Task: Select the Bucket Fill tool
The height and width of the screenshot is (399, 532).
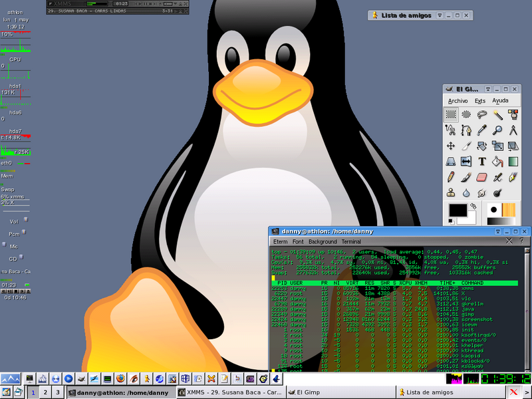Action: tap(497, 162)
